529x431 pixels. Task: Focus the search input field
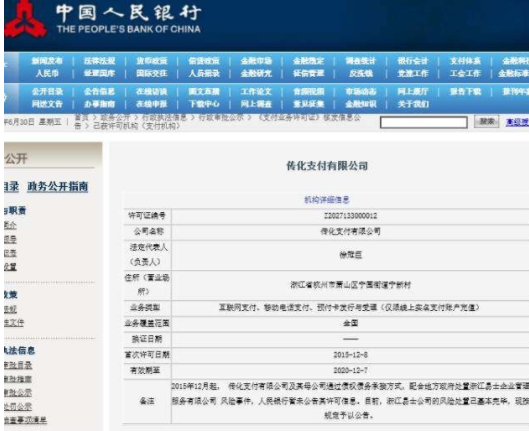point(424,122)
